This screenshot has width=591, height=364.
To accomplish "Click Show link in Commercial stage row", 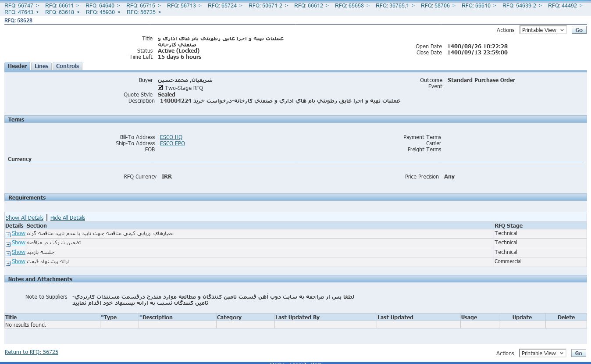I will coord(18,261).
